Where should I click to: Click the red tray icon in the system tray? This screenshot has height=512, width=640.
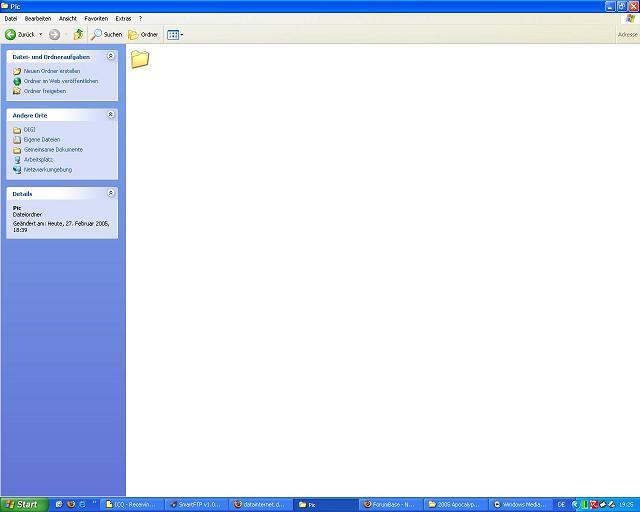[593, 505]
